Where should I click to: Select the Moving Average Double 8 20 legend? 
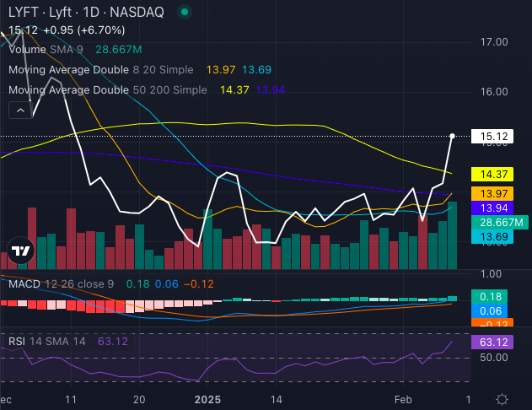pos(101,70)
